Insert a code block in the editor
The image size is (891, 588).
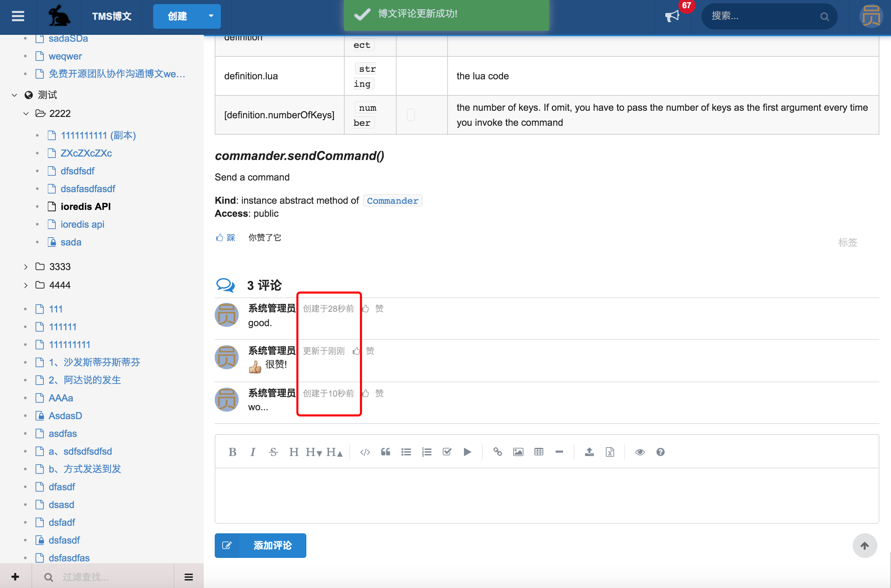[365, 452]
